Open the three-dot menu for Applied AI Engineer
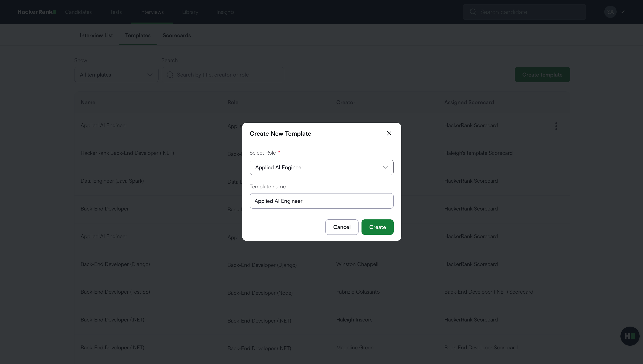 pyautogui.click(x=556, y=126)
